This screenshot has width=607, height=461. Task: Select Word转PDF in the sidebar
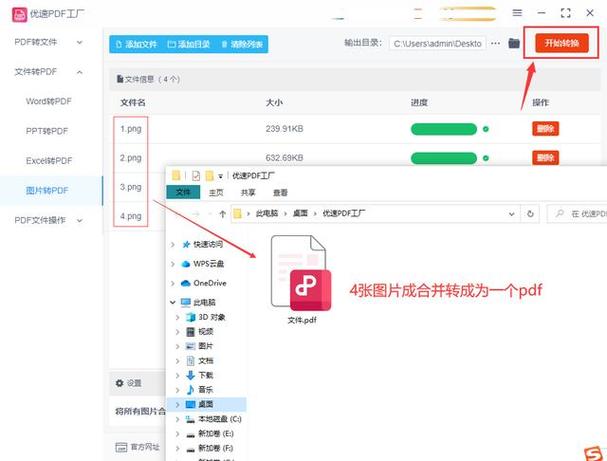coord(49,101)
